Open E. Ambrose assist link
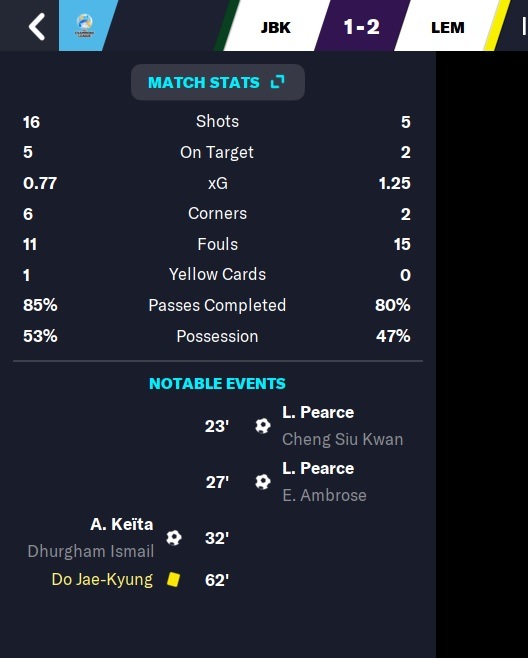This screenshot has width=528, height=658. point(324,495)
